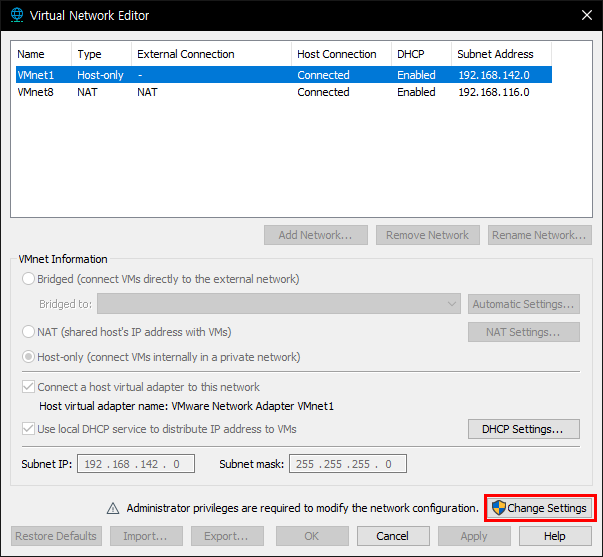Click Add Network button
Viewport: 603px width, 557px height.
(316, 235)
